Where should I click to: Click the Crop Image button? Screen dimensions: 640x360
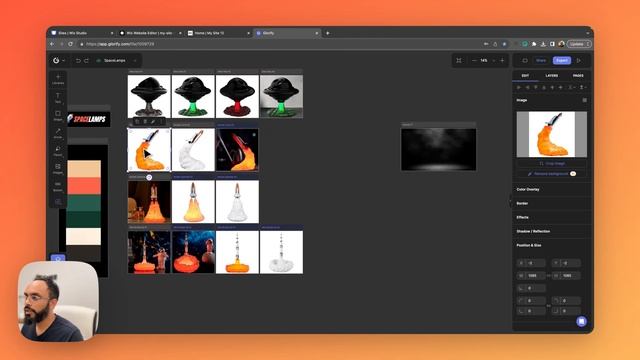(552, 163)
